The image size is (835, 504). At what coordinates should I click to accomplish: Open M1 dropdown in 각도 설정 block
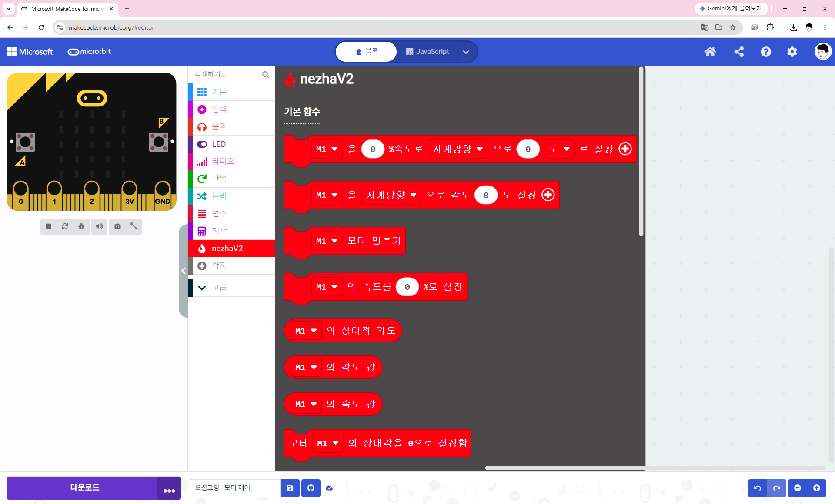(x=327, y=195)
